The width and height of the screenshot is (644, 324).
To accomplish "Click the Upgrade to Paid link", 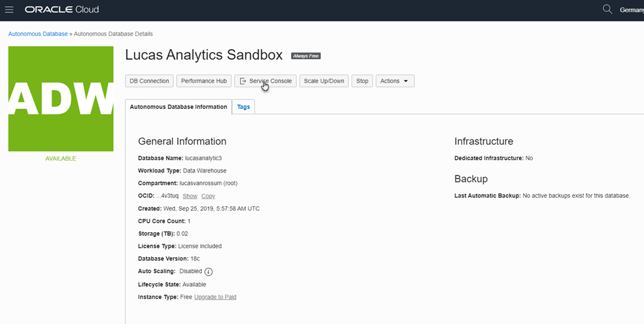I will [215, 297].
